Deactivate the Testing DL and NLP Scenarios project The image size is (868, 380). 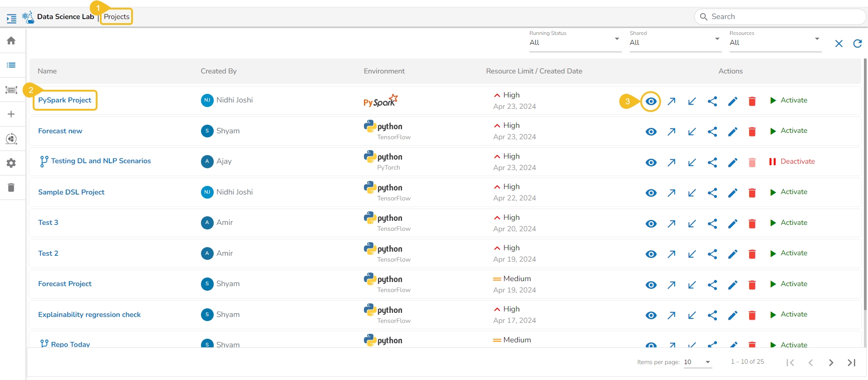[x=792, y=161]
